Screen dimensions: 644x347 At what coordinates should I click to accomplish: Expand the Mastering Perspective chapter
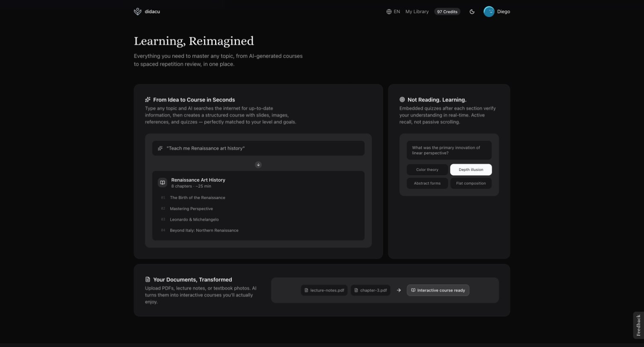191,208
